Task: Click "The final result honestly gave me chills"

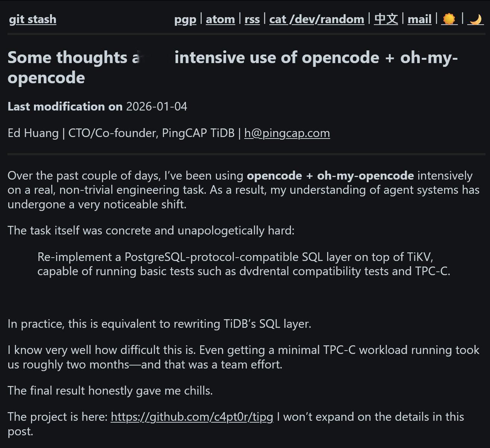Action: [x=110, y=391]
